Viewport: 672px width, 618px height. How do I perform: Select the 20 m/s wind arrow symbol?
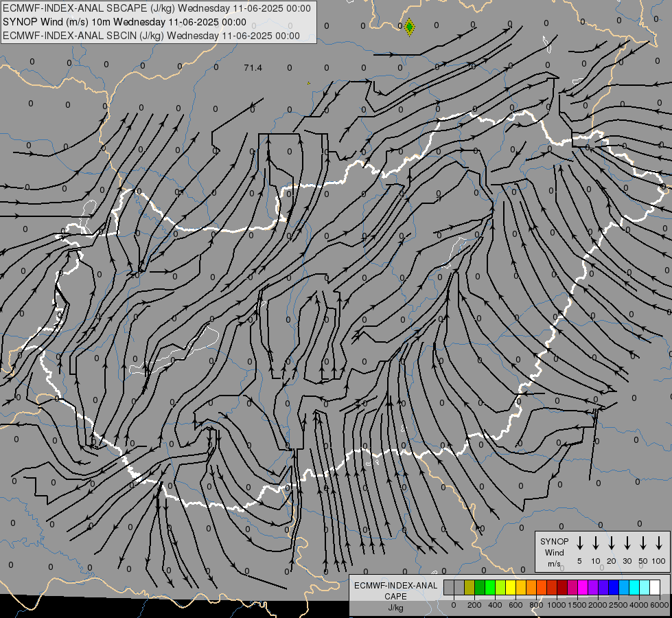[612, 543]
